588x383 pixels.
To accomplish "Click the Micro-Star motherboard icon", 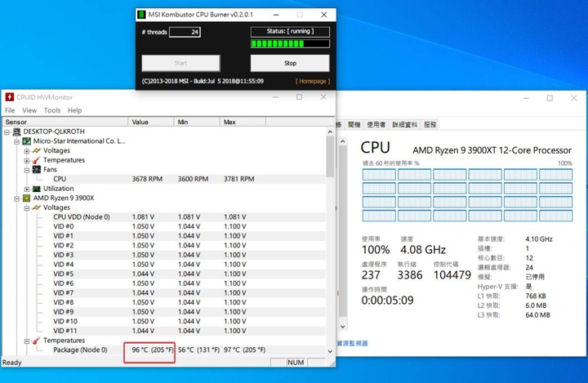I will pyautogui.click(x=27, y=141).
